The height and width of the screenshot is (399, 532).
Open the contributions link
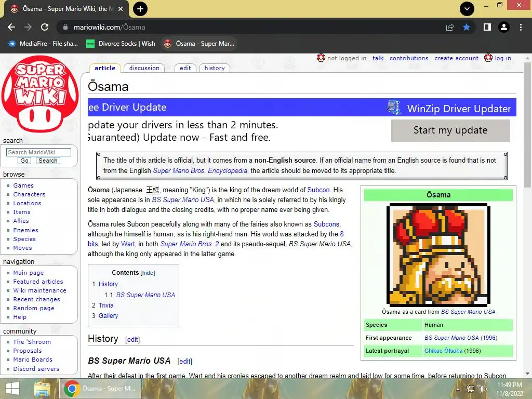[x=409, y=58]
